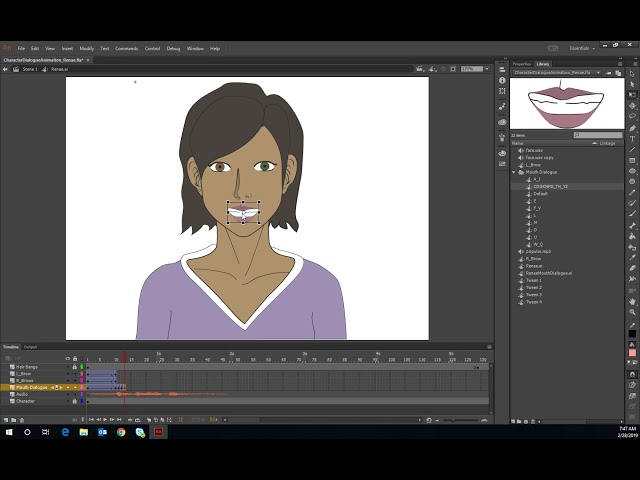Screen dimensions: 640x480
Task: Open the Essentials workspace dropdown
Action: (x=582, y=48)
